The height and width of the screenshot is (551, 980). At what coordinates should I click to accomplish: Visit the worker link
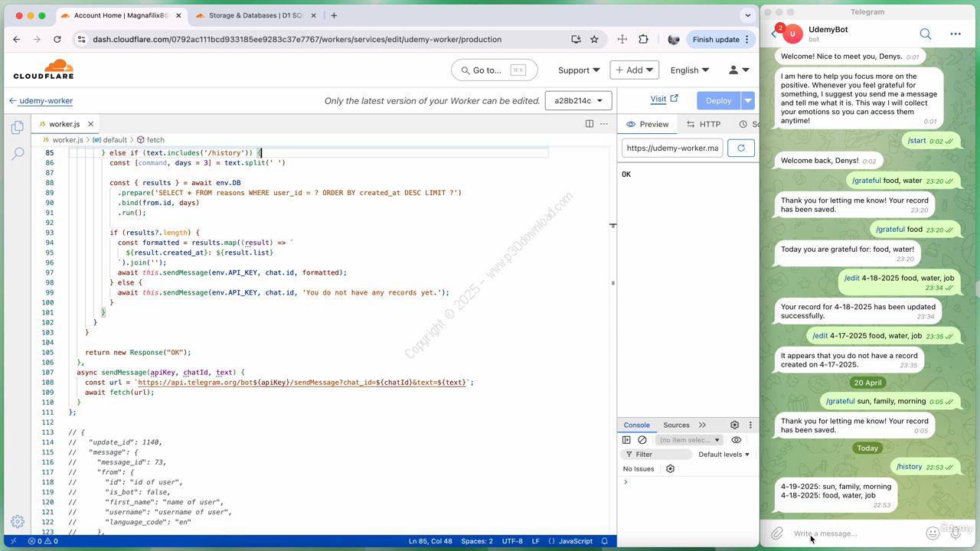[x=664, y=99]
